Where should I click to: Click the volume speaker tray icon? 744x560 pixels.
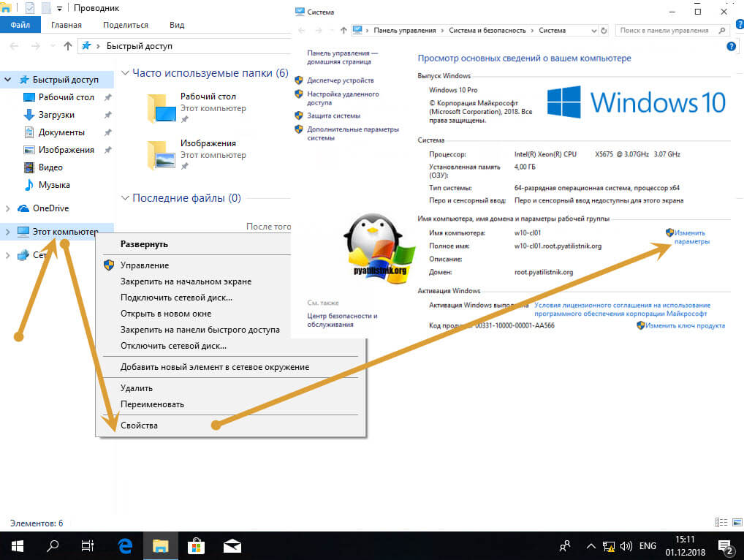coord(626,546)
